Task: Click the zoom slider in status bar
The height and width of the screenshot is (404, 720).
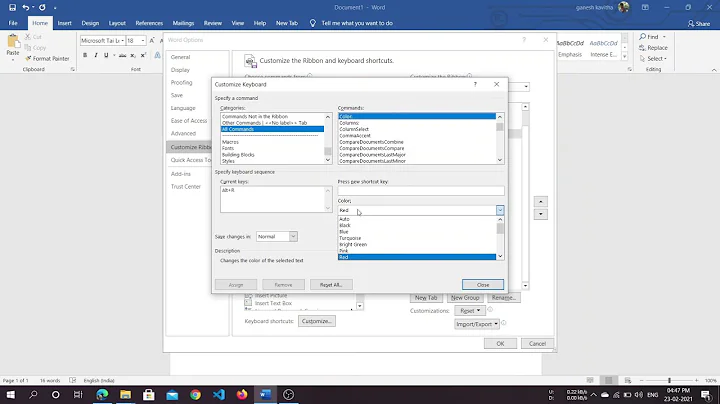Action: pos(669,380)
